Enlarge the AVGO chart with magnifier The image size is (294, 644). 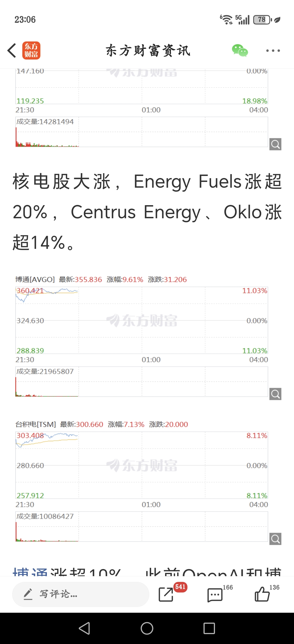pyautogui.click(x=275, y=394)
